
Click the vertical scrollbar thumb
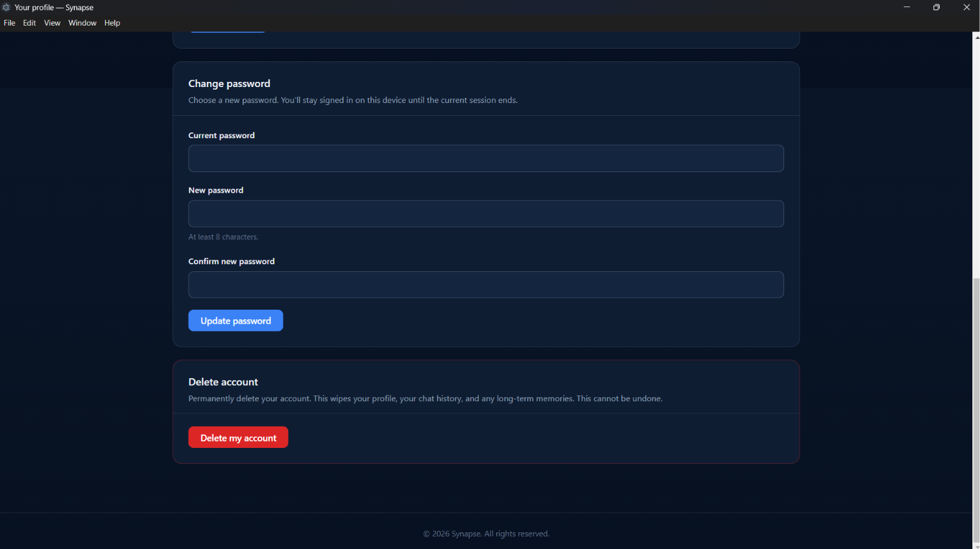coord(976,410)
